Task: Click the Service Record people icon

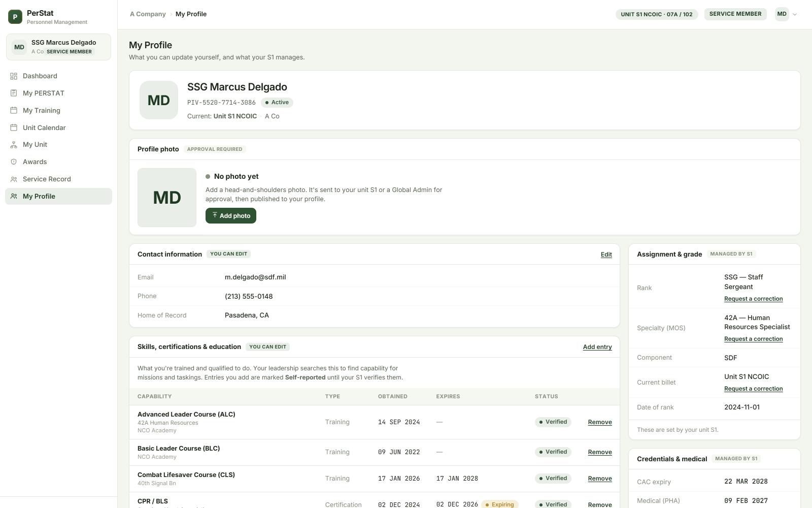Action: click(x=14, y=179)
